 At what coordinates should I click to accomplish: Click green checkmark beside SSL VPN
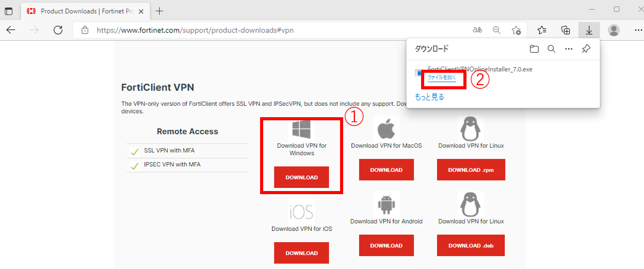(135, 152)
